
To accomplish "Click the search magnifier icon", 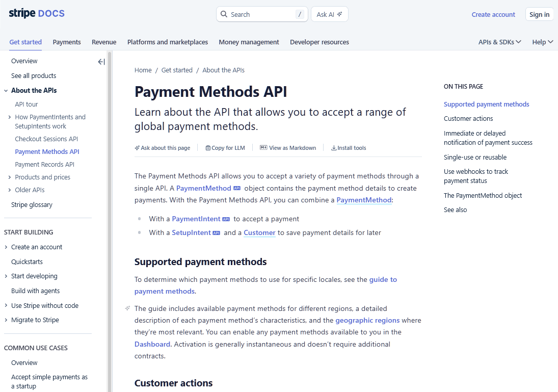I will click(224, 14).
